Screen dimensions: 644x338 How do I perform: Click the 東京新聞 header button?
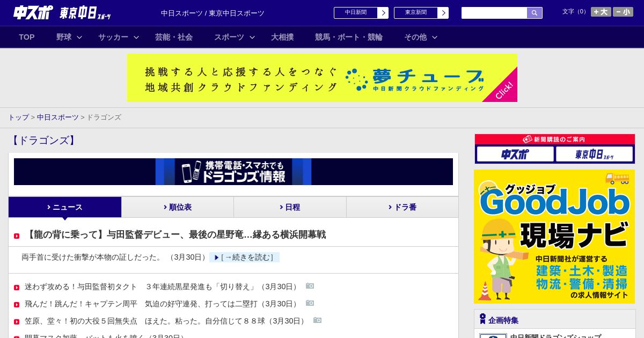pyautogui.click(x=416, y=13)
